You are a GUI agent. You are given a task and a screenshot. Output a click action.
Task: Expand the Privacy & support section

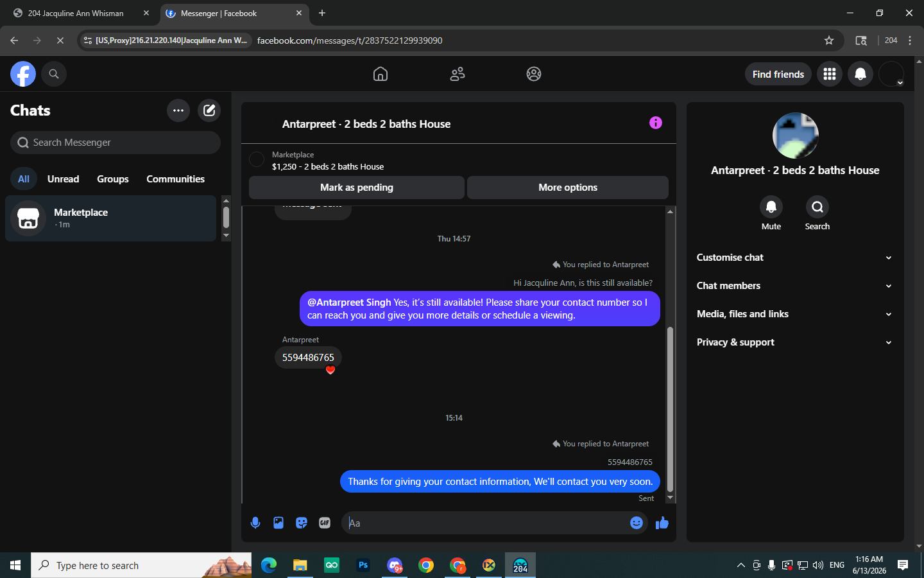(795, 342)
